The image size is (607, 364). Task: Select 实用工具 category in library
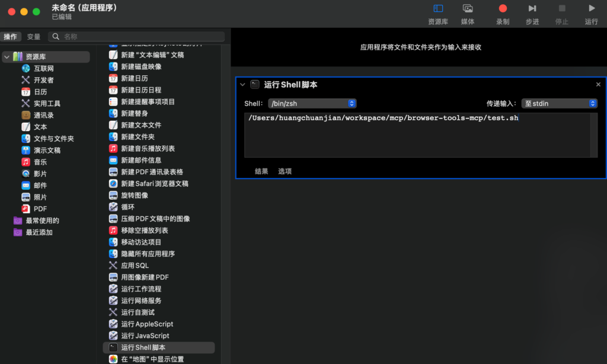(x=47, y=103)
